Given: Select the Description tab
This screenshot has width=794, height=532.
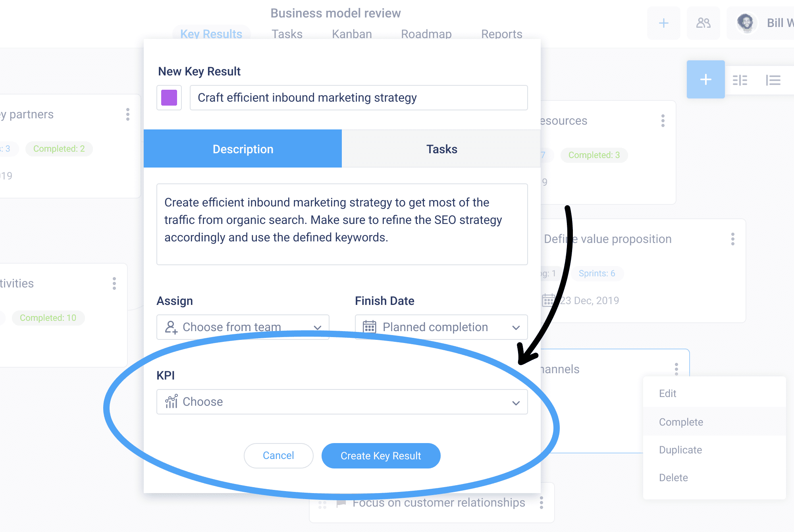Looking at the screenshot, I should pyautogui.click(x=243, y=149).
